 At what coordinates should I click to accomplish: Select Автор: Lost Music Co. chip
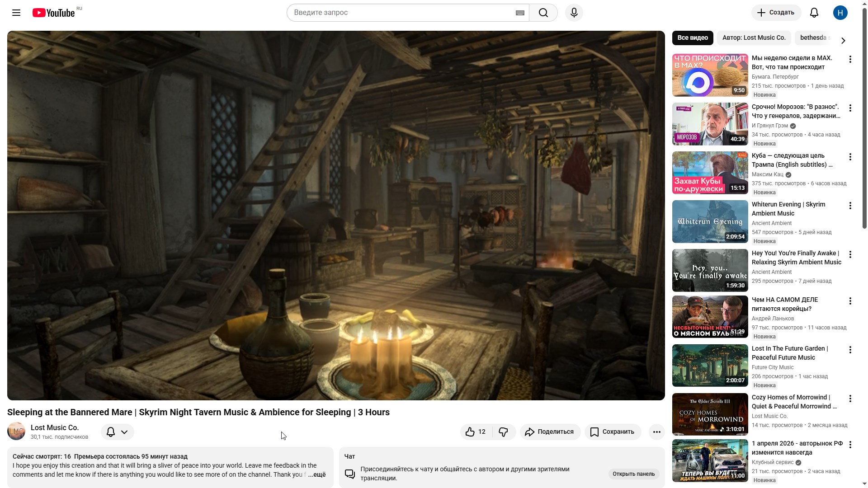pos(754,38)
